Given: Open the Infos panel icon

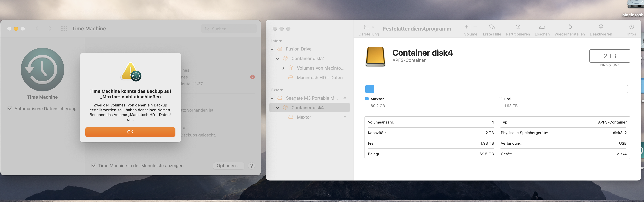Looking at the screenshot, I should tap(631, 27).
